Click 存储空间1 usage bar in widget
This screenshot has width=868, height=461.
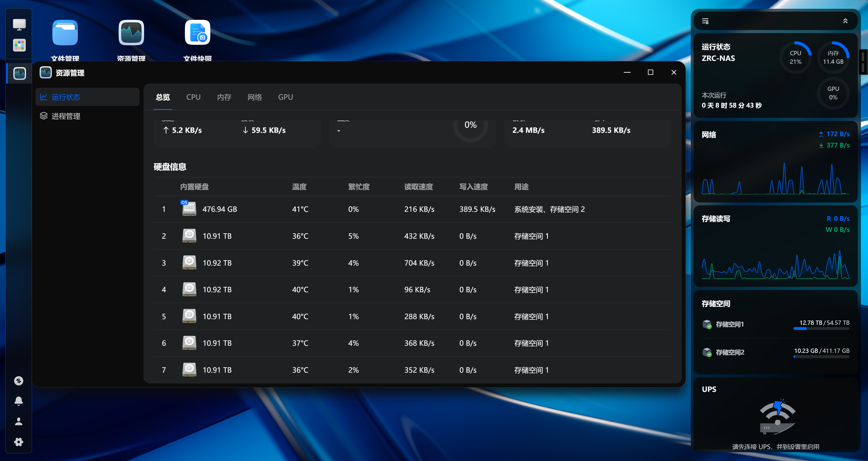pos(821,328)
